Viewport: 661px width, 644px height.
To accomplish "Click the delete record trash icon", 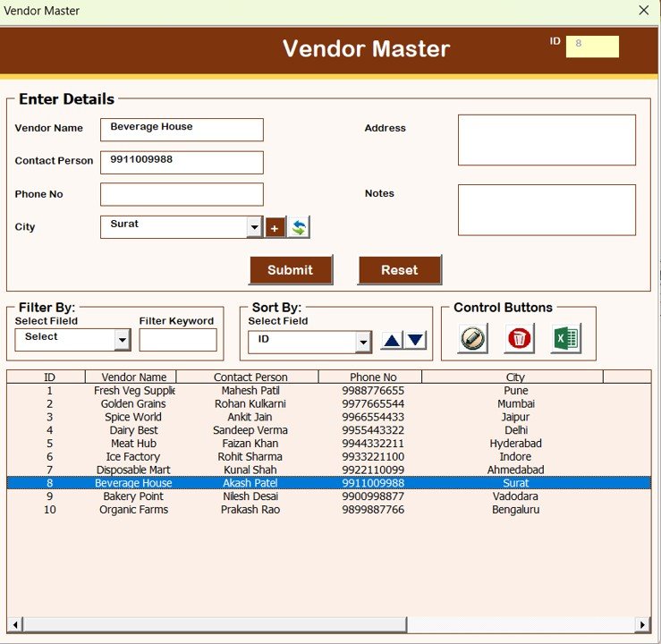I will (519, 339).
